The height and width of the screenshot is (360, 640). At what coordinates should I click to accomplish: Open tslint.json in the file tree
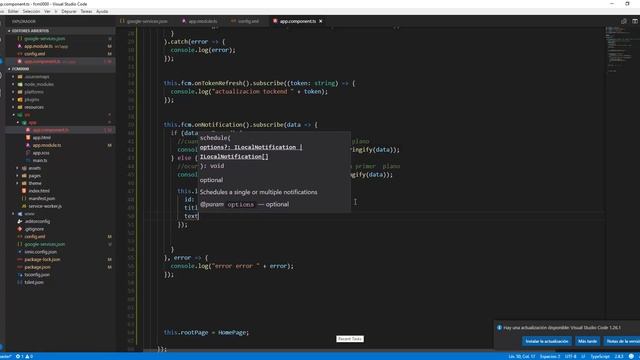click(x=34, y=282)
